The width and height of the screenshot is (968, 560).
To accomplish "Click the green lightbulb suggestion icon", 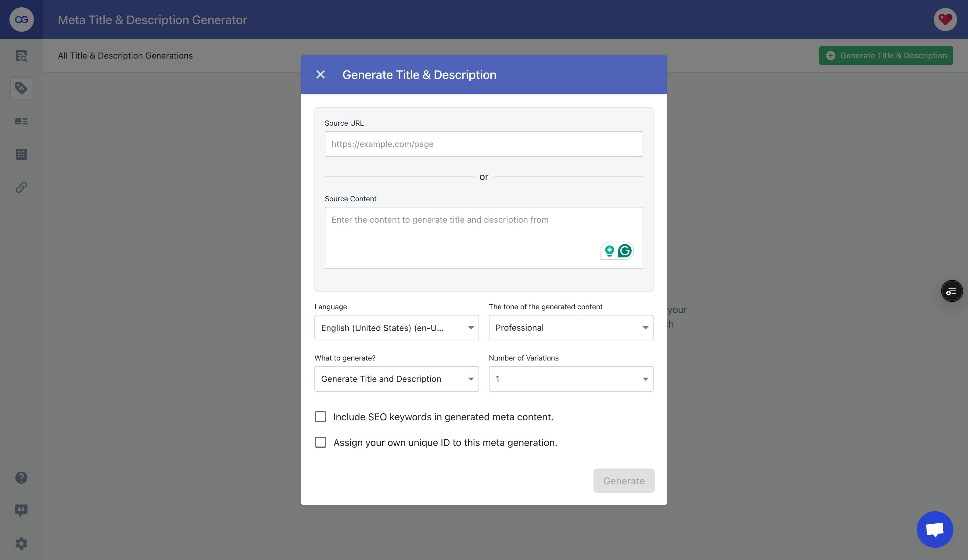I will [609, 251].
